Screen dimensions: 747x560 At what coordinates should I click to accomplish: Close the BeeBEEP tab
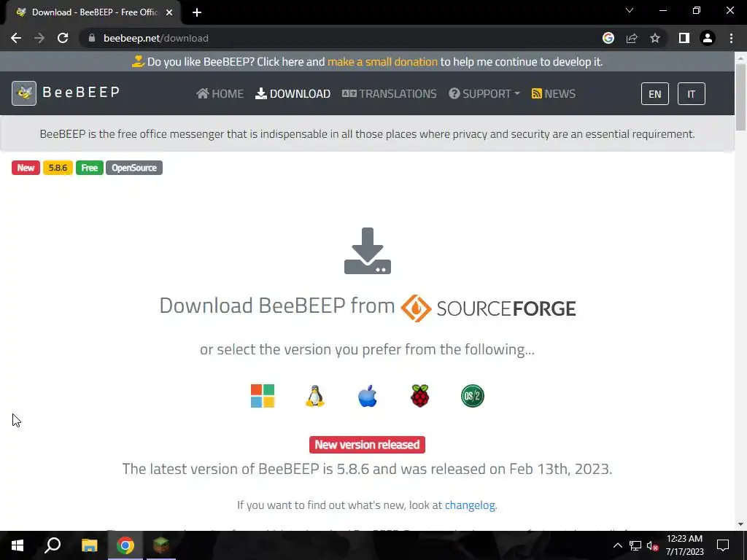pyautogui.click(x=169, y=12)
